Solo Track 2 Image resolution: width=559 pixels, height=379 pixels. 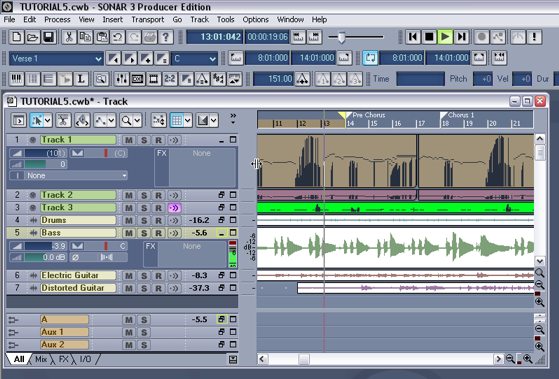pyautogui.click(x=144, y=195)
